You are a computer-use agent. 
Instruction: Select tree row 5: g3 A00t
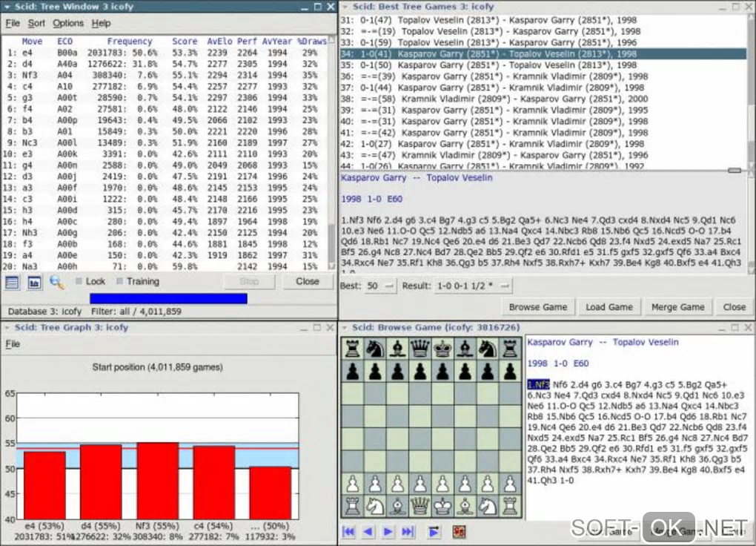(x=164, y=97)
